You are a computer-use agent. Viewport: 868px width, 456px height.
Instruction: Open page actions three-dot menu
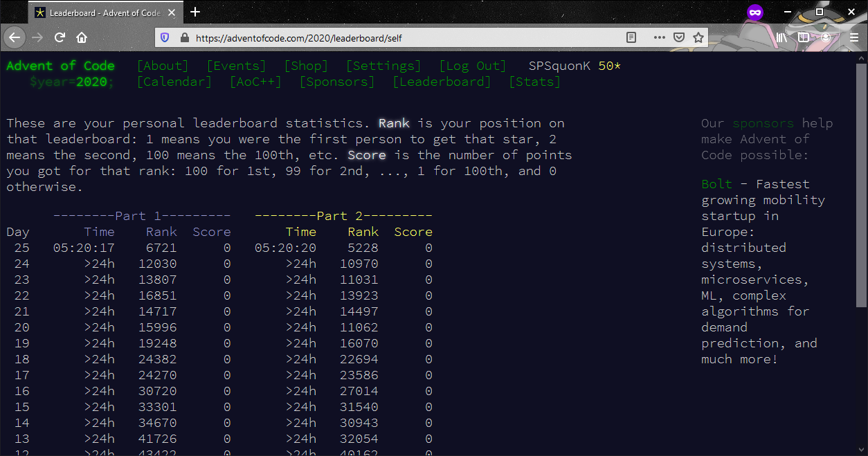coord(660,38)
